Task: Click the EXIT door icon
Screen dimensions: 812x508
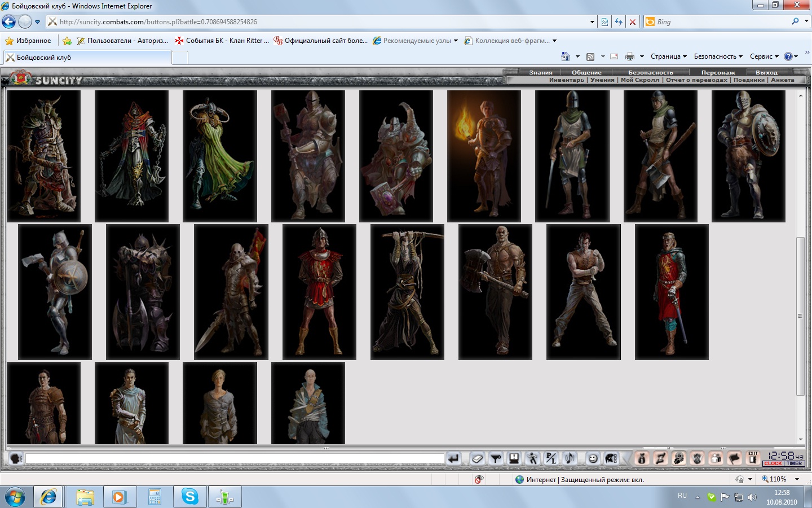Action: coord(753,458)
